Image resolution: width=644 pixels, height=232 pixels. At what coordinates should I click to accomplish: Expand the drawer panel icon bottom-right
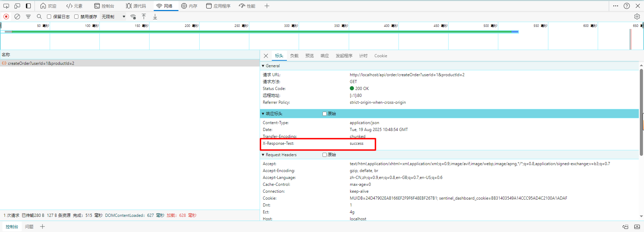tap(637, 227)
